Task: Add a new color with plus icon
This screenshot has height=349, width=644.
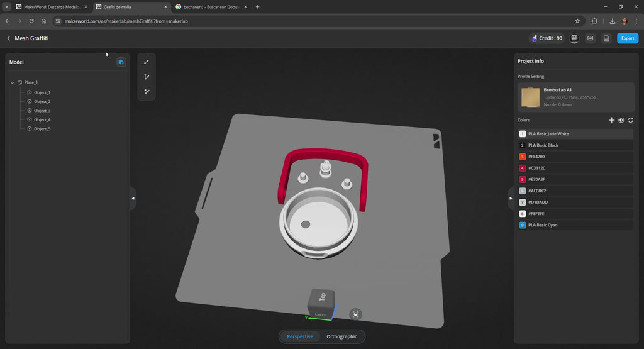Action: tap(611, 120)
